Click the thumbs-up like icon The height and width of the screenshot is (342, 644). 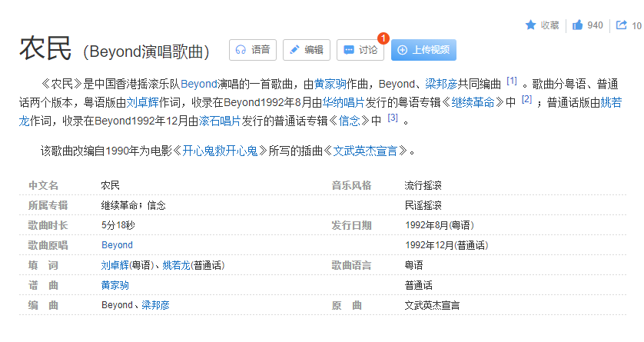pos(577,25)
